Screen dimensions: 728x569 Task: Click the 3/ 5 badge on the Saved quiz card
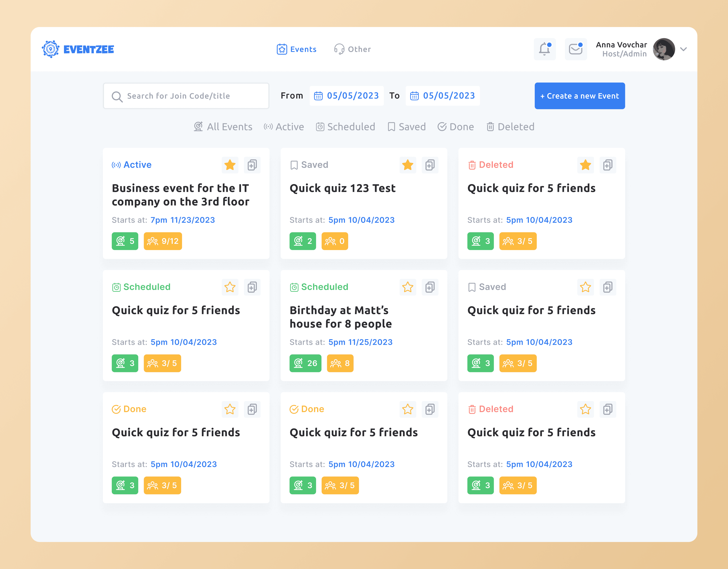518,363
